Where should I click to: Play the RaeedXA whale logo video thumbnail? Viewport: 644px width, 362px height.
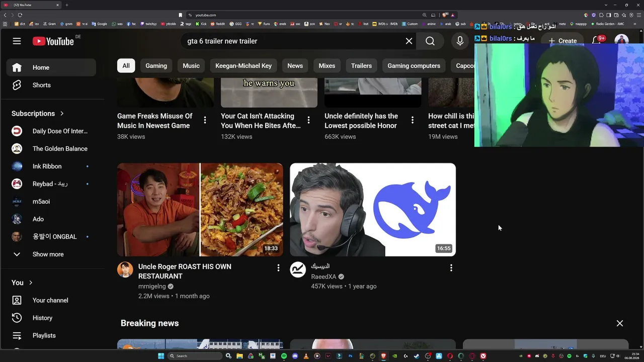coord(373,210)
